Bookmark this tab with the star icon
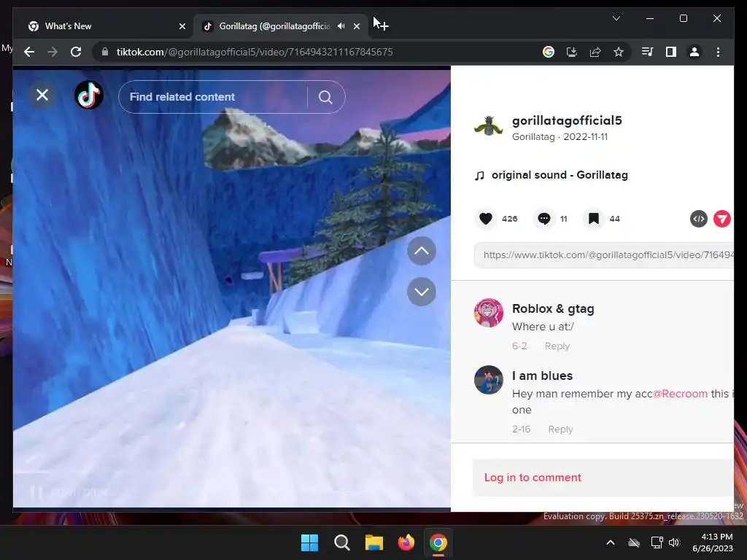747x560 pixels. pyautogui.click(x=619, y=52)
